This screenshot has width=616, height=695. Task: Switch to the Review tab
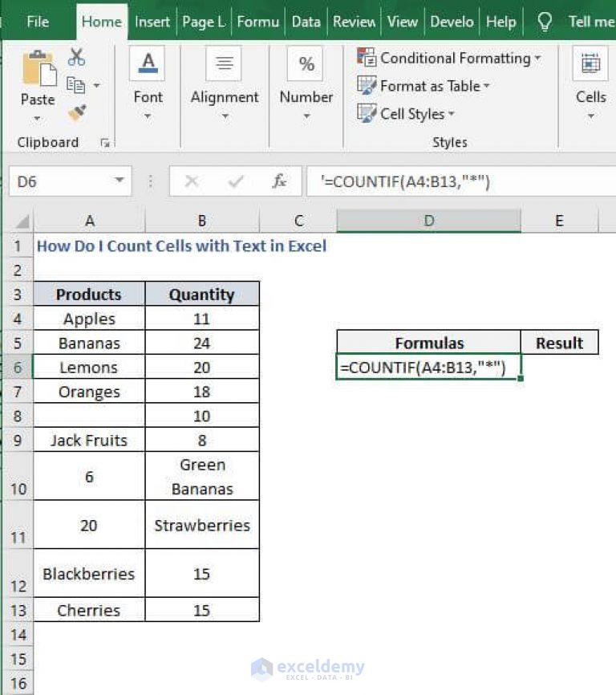(354, 22)
